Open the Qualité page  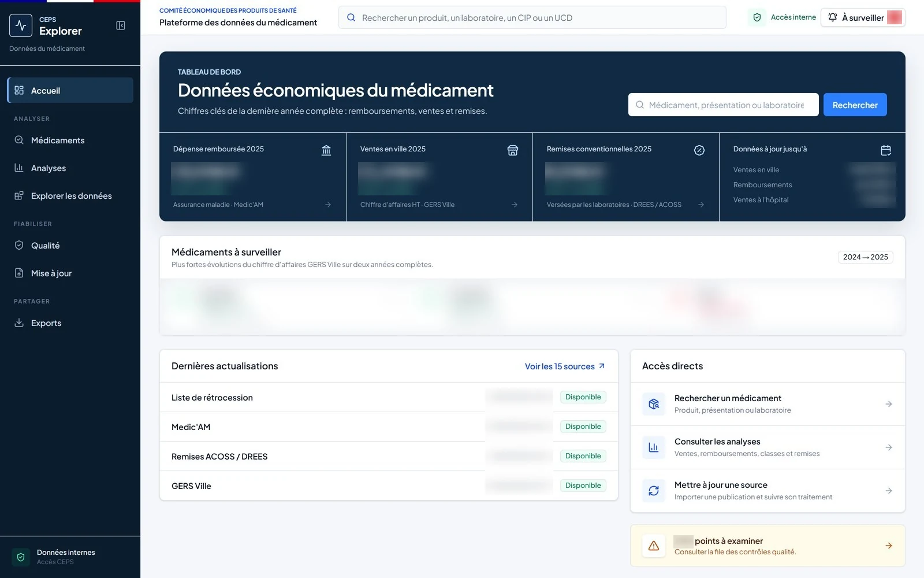click(x=70, y=246)
